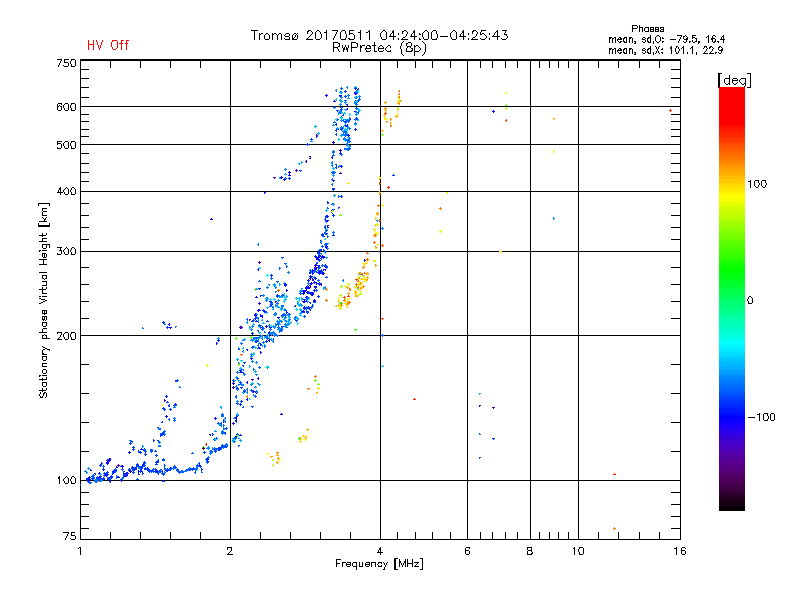Viewport: 800px width, 600px height.
Task: Click the red HV Off label
Action: pyautogui.click(x=108, y=45)
